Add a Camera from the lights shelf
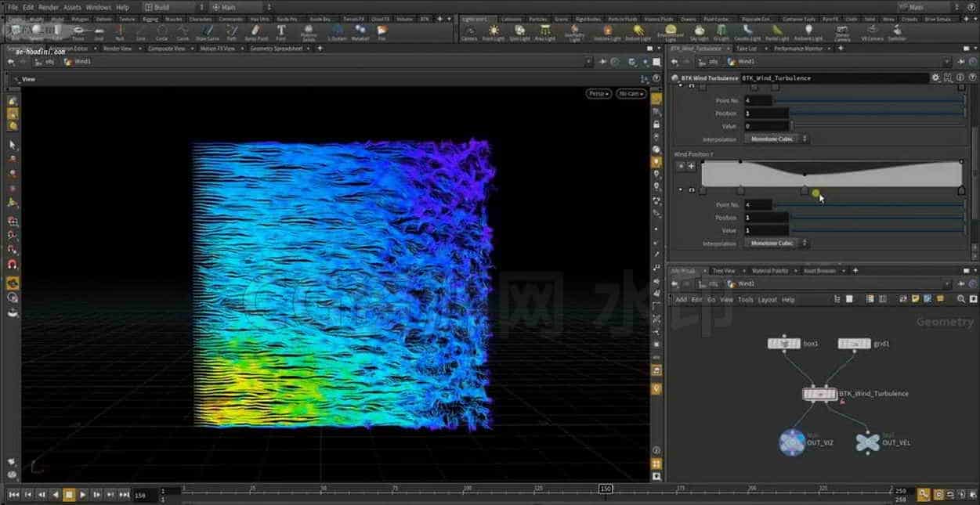 pos(469,32)
